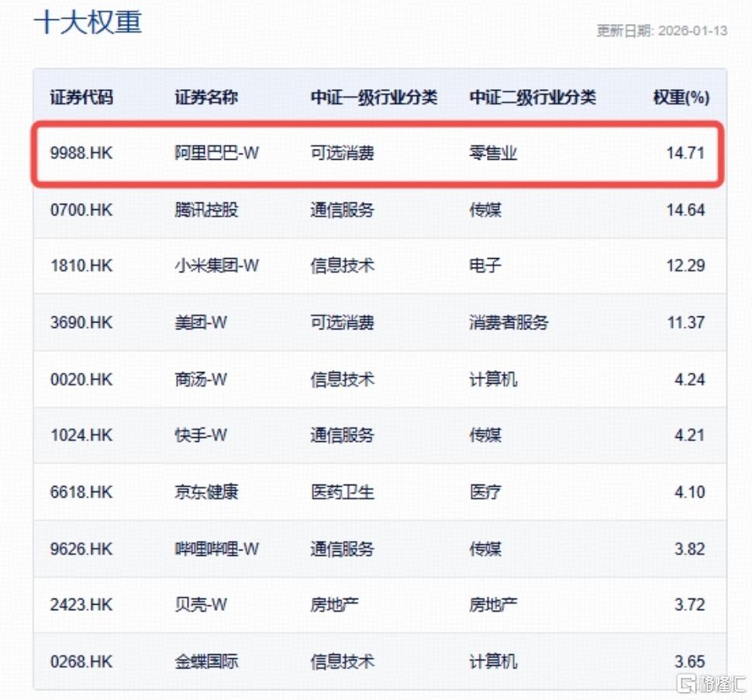Click 信息技术 in the 金蝶国际 row
The width and height of the screenshot is (752, 700).
[x=342, y=662]
